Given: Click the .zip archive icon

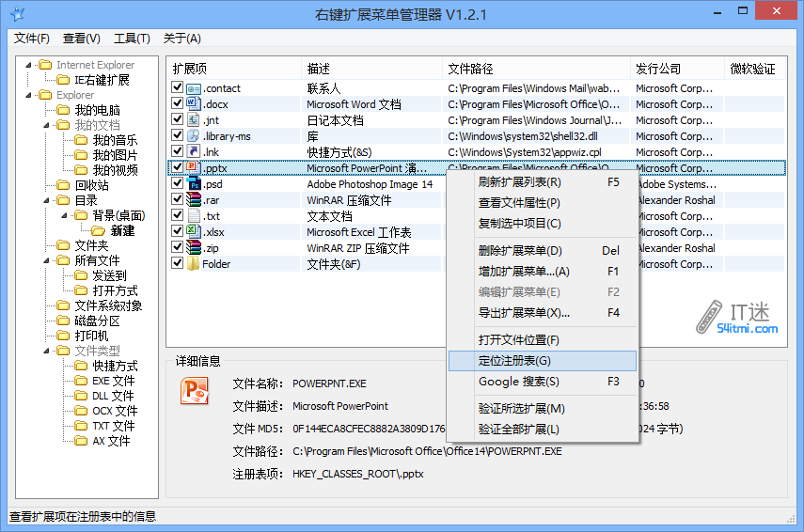Looking at the screenshot, I should [x=194, y=247].
